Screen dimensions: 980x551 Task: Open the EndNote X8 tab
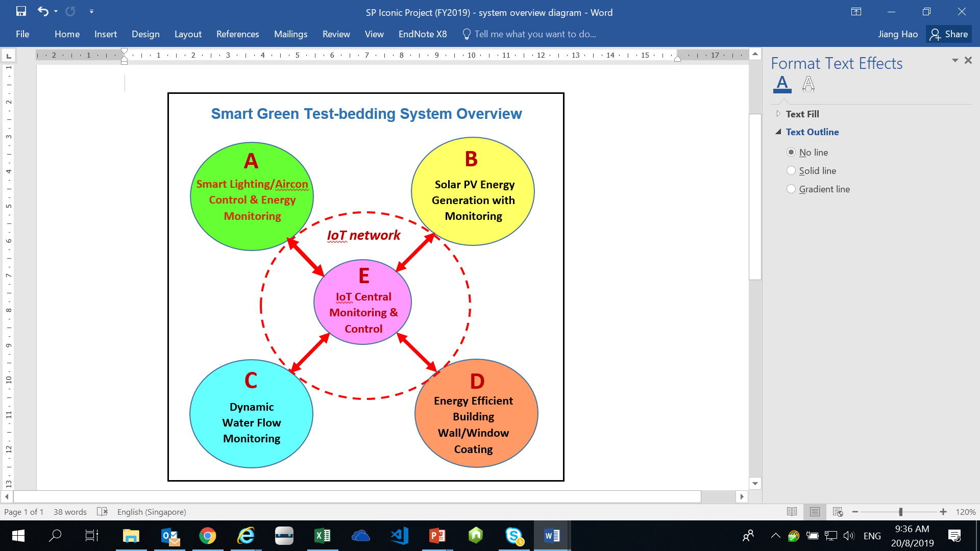(x=423, y=34)
